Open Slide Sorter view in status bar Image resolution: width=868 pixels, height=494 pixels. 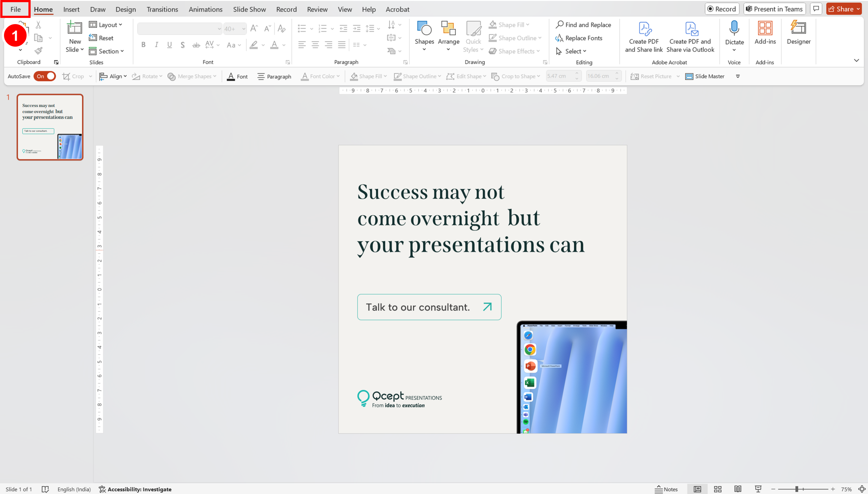717,489
